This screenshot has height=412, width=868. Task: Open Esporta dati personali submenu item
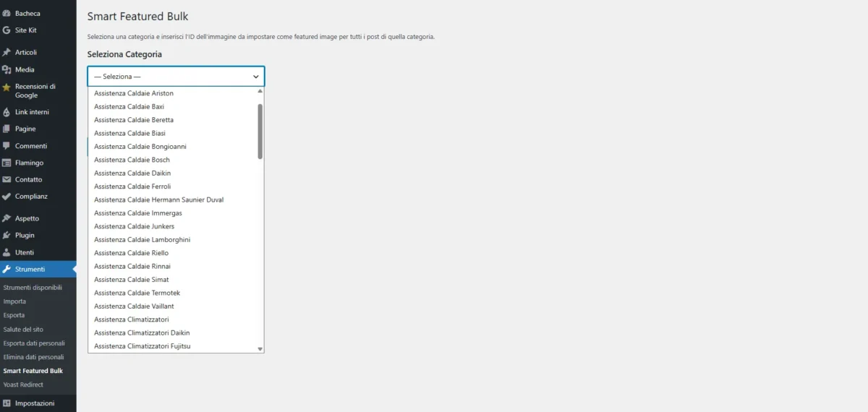[34, 343]
